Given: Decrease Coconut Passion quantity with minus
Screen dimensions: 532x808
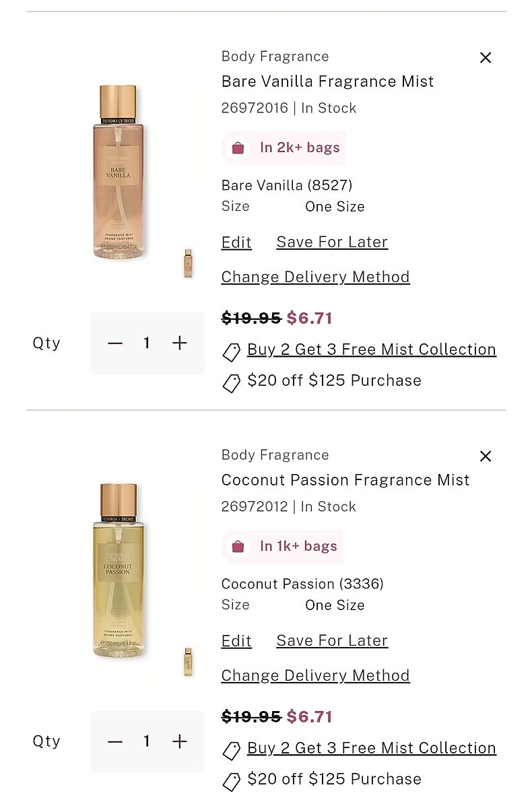Looking at the screenshot, I should (x=115, y=742).
